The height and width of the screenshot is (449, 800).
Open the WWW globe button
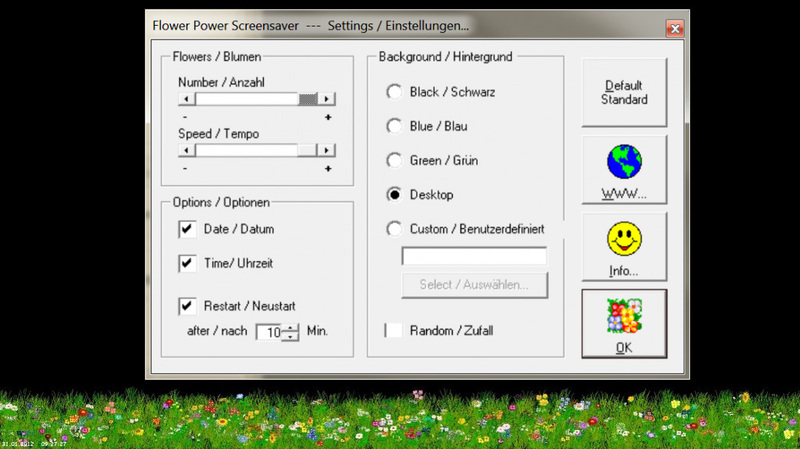624,169
